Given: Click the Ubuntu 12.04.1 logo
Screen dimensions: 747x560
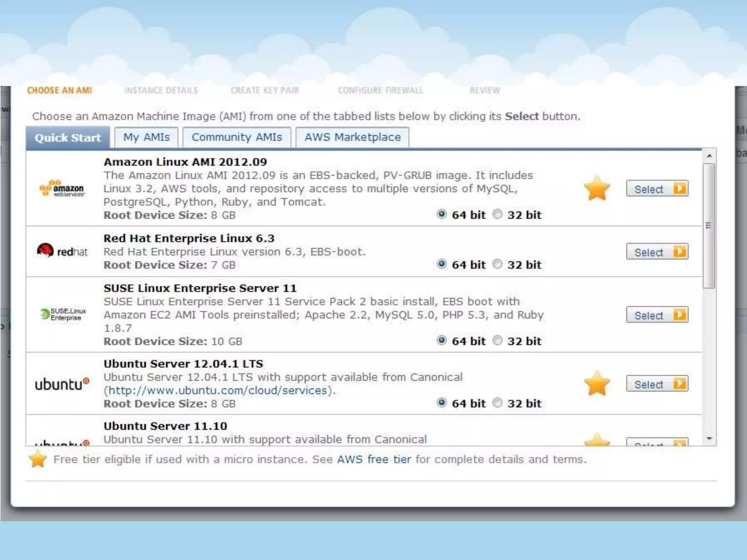Looking at the screenshot, I should [x=62, y=384].
